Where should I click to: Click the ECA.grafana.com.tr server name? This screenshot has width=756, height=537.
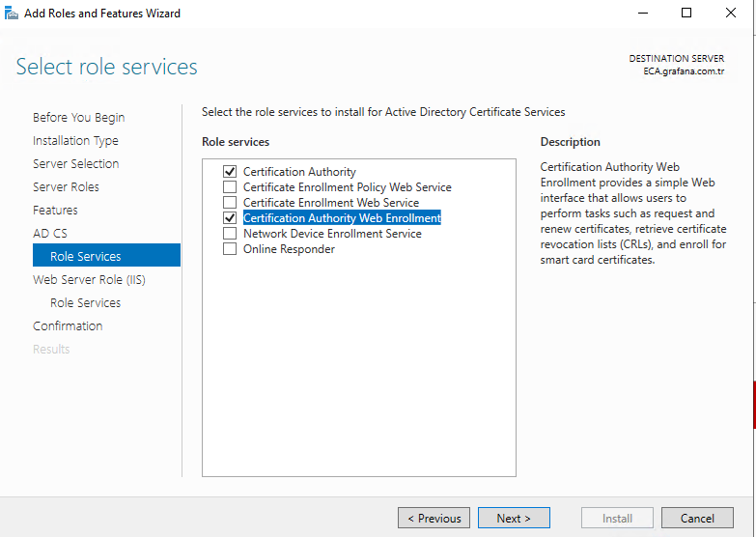(x=684, y=71)
